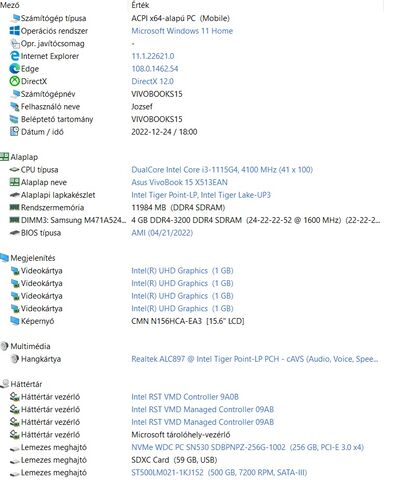Select the 4 GB DDR4-3200 DDR4 SDRAM value

coord(256,220)
